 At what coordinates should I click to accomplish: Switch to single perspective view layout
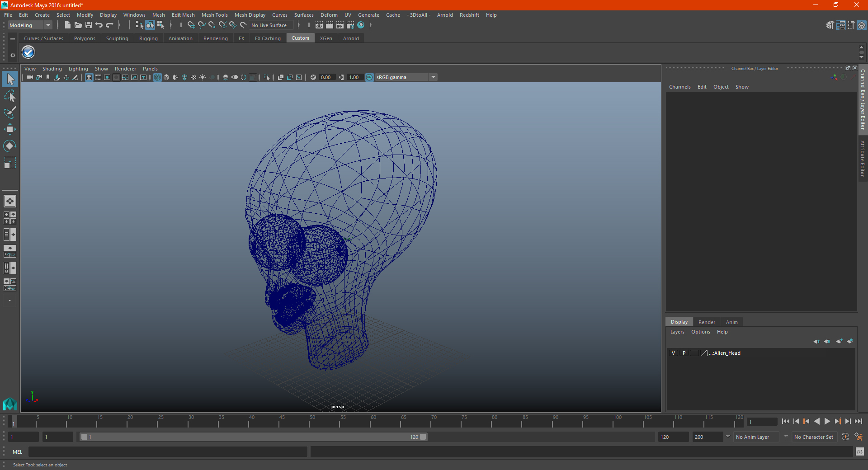[x=10, y=201]
